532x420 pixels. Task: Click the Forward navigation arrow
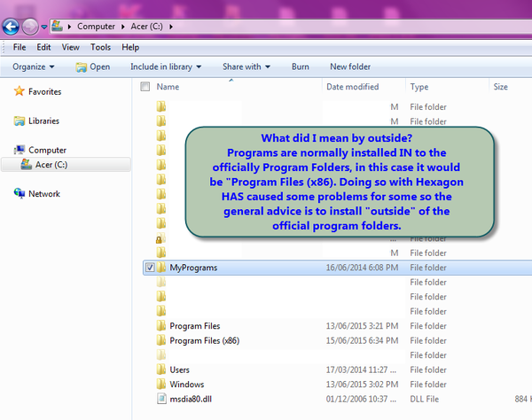click(30, 27)
